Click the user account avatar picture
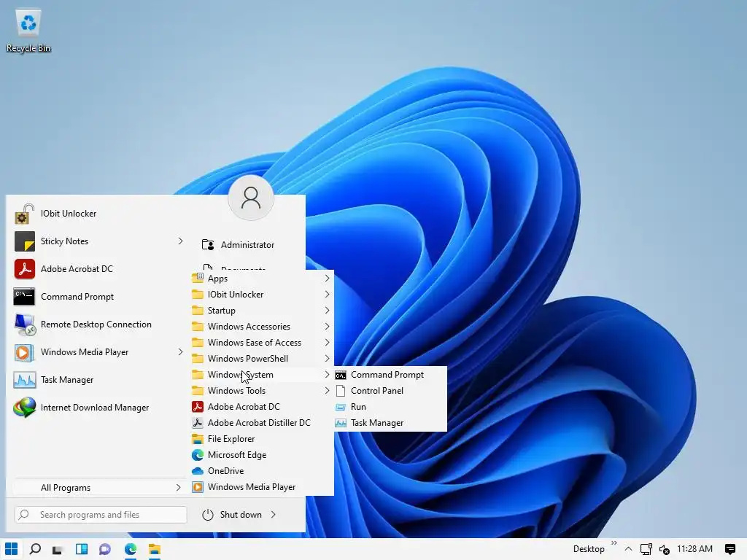Image resolution: width=747 pixels, height=560 pixels. 251,198
